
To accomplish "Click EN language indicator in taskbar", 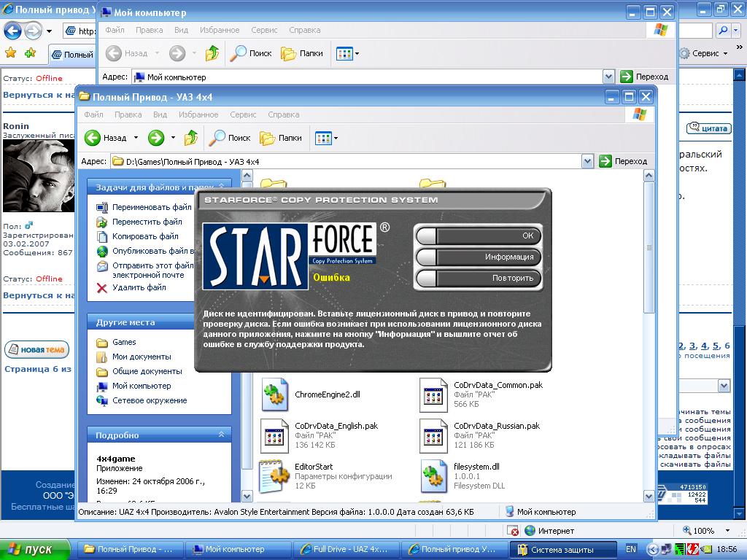I will [631, 550].
